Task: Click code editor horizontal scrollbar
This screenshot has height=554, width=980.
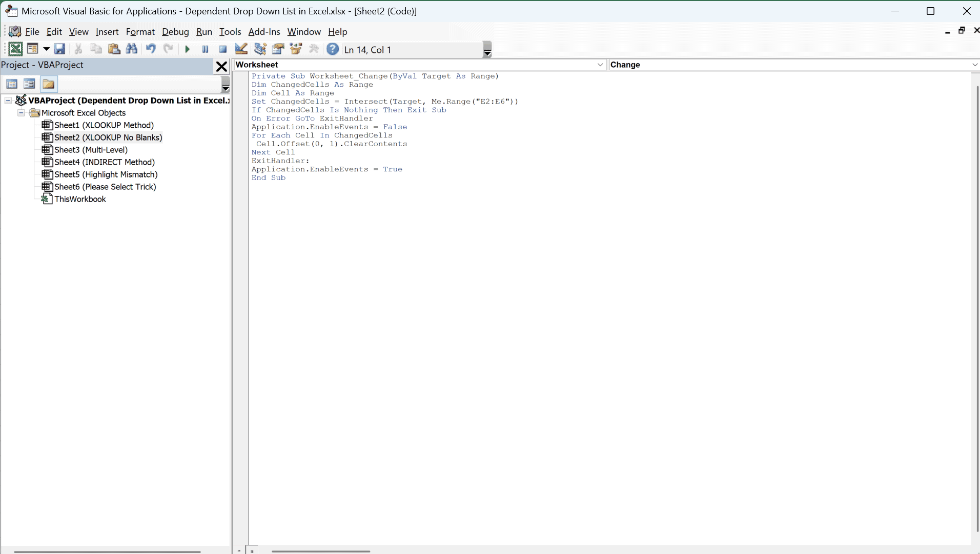Action: click(321, 551)
